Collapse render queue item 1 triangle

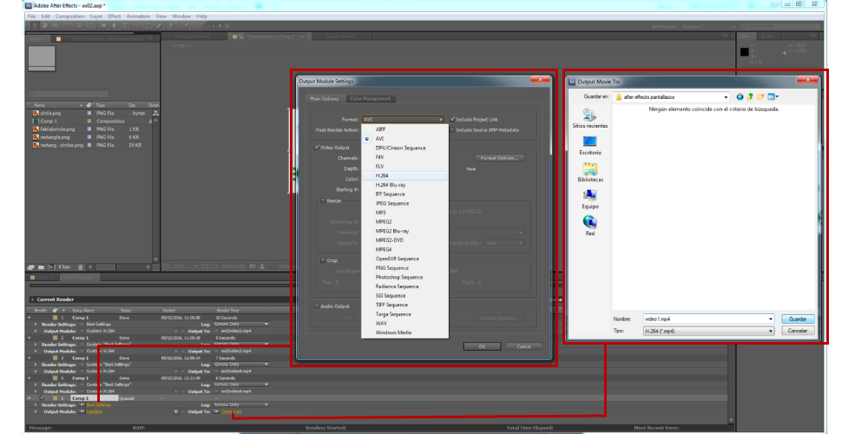pyautogui.click(x=29, y=318)
